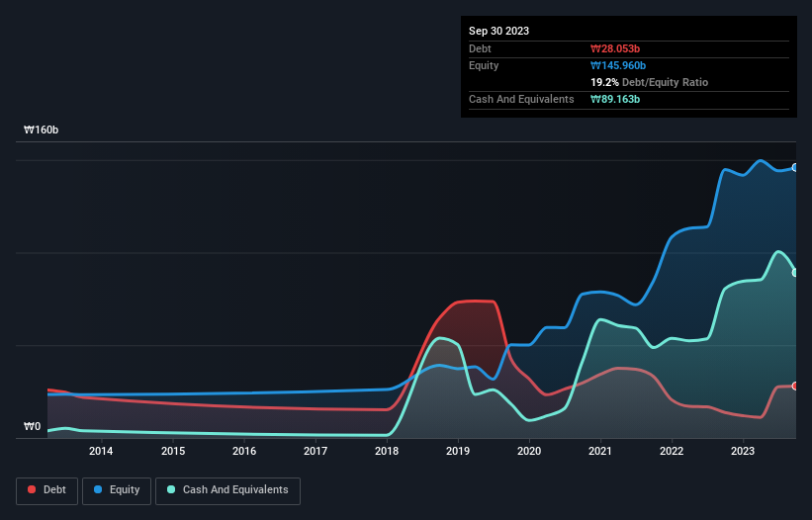Toggle the Debt series legend button
This screenshot has height=520, width=812.
pyautogui.click(x=47, y=490)
